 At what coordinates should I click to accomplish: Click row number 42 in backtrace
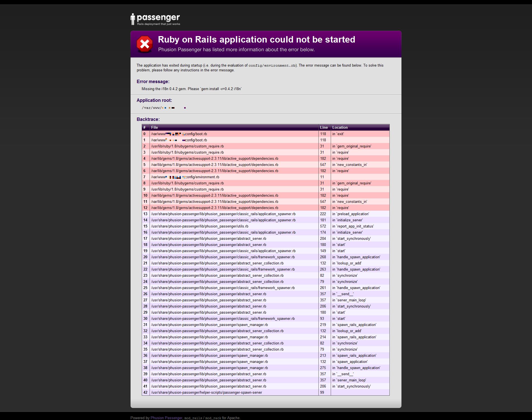coord(145,392)
